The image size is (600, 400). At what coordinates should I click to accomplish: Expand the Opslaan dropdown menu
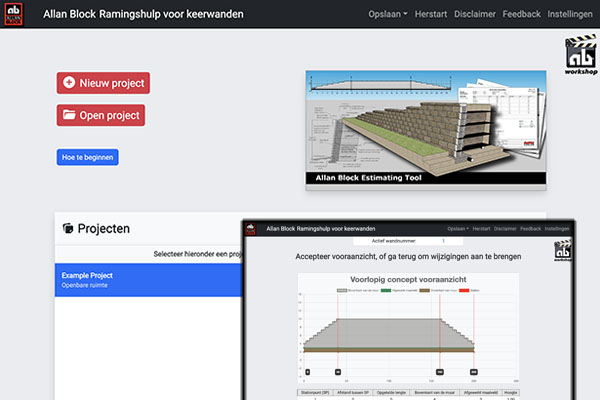click(388, 14)
